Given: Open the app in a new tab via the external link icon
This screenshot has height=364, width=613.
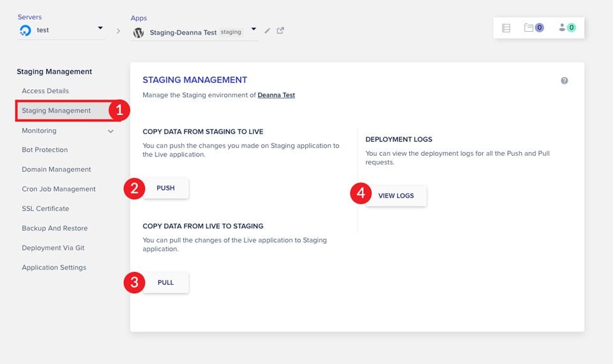Looking at the screenshot, I should [280, 31].
